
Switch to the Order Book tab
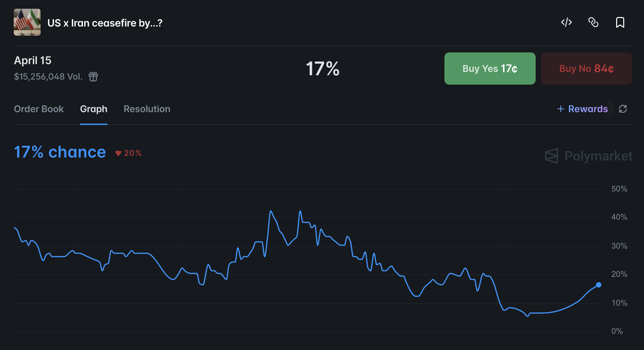pos(39,109)
